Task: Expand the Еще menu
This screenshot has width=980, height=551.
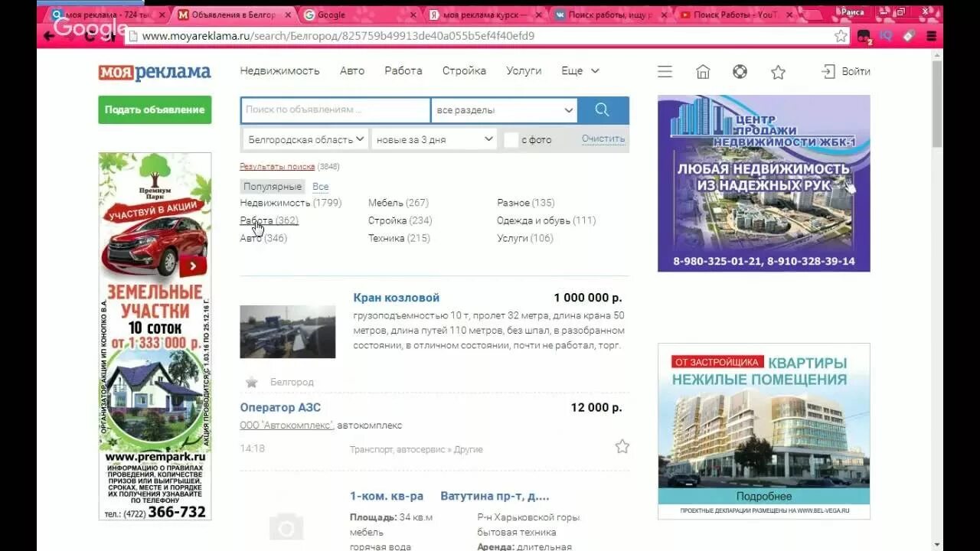Action: click(580, 71)
